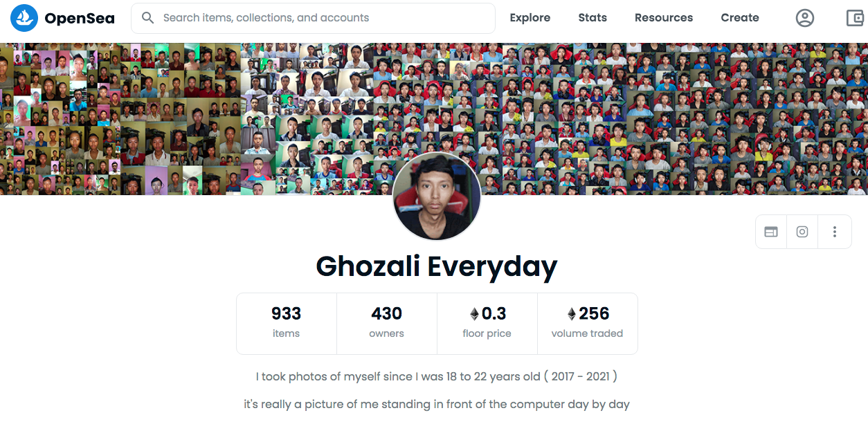Image resolution: width=868 pixels, height=433 pixels.
Task: Click the Ethereum icon beside floor price
Action: pos(474,314)
